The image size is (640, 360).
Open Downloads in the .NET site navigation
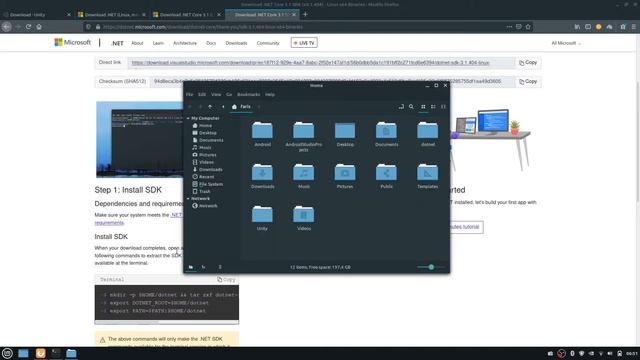(236, 43)
